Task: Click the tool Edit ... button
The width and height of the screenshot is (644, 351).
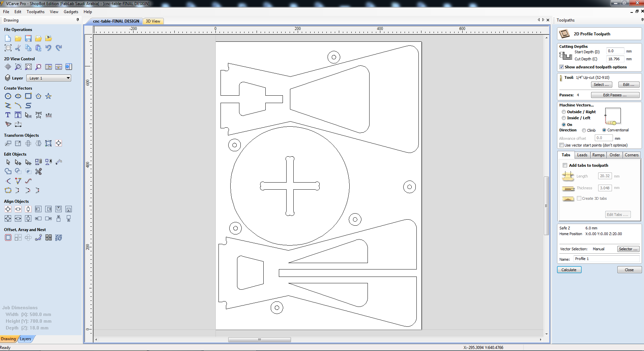Action: tap(629, 85)
